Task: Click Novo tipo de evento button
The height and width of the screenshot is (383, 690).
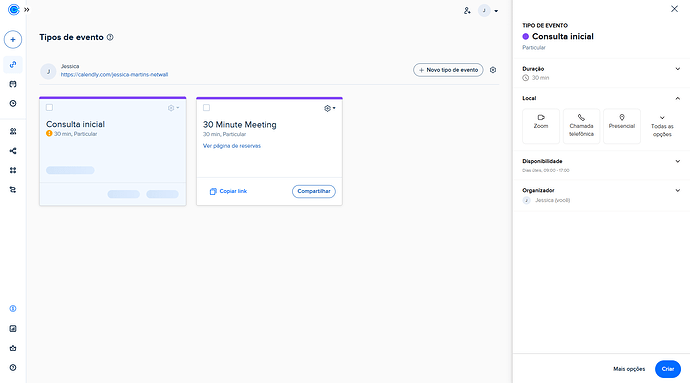Action: tap(448, 70)
